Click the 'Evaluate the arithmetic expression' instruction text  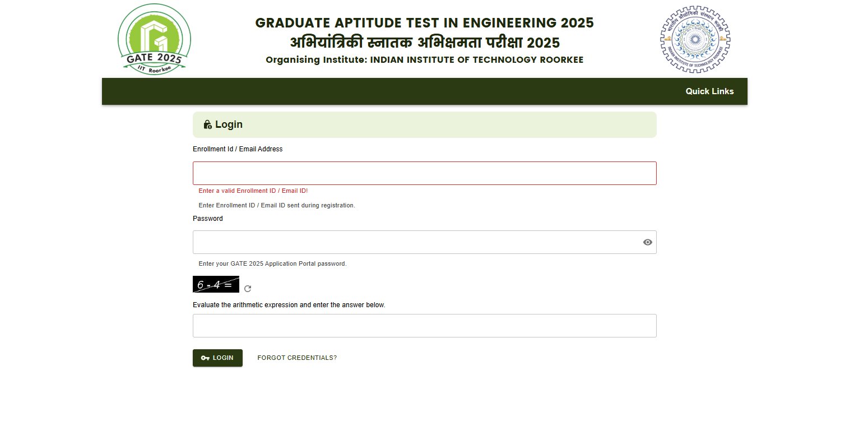tap(289, 305)
